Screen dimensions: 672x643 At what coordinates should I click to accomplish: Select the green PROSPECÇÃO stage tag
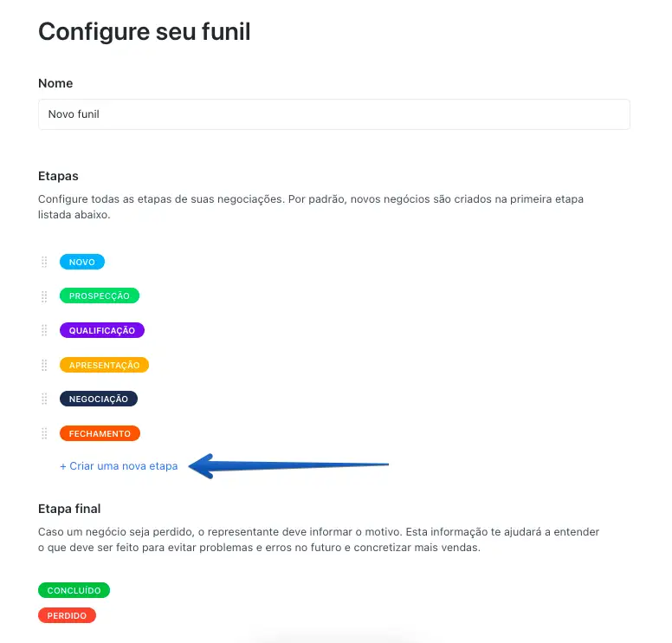click(99, 296)
